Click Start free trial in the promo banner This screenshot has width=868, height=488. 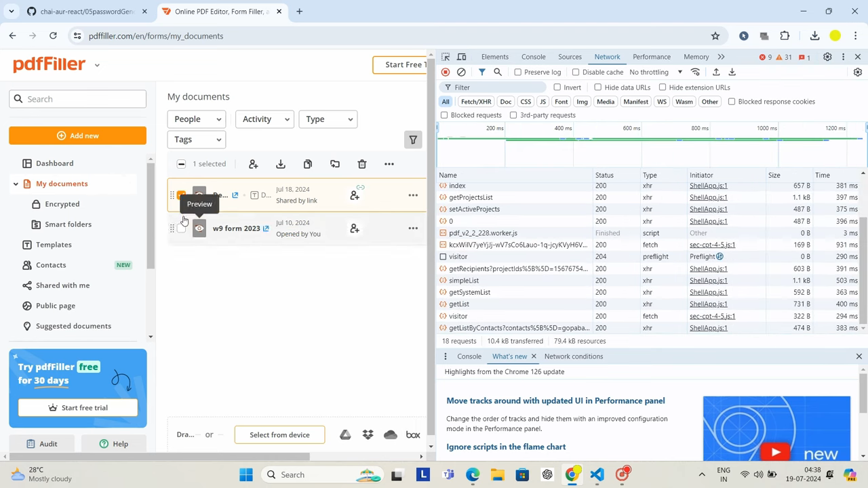[x=78, y=408]
